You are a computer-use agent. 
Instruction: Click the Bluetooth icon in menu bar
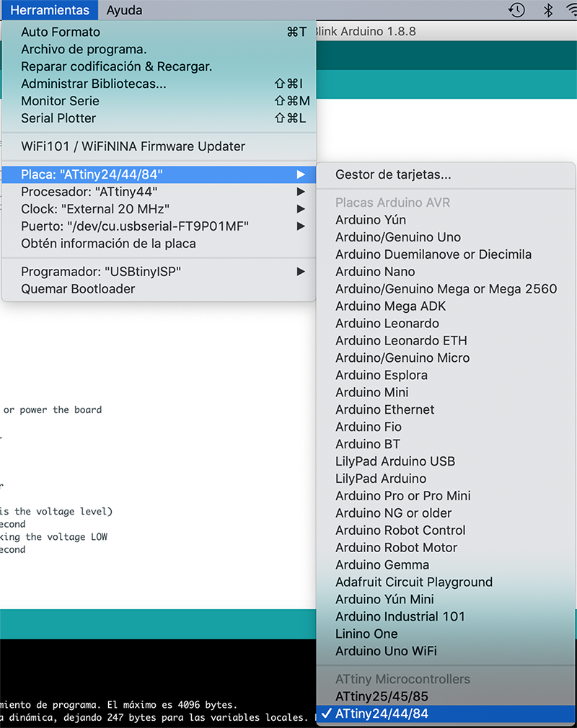(548, 10)
